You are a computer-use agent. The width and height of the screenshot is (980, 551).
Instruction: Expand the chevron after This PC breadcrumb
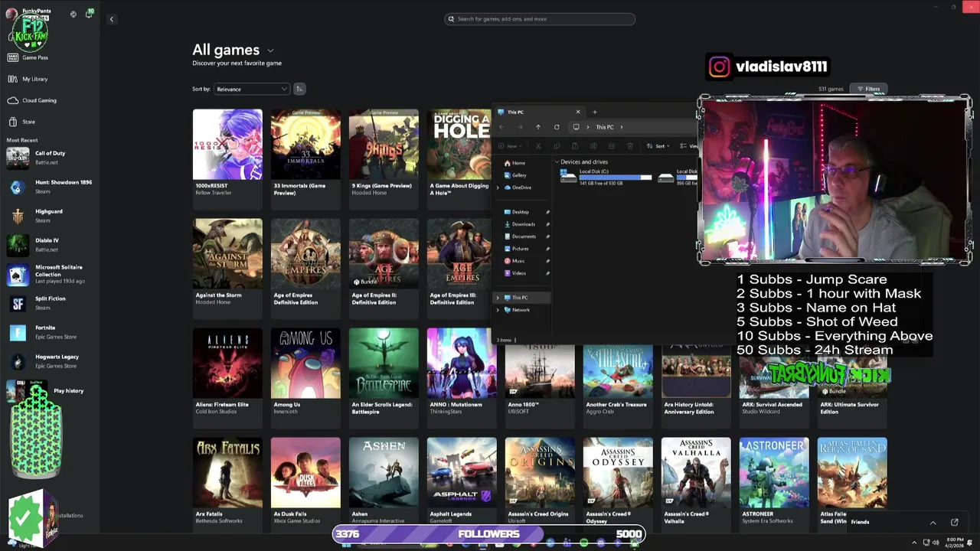click(622, 127)
